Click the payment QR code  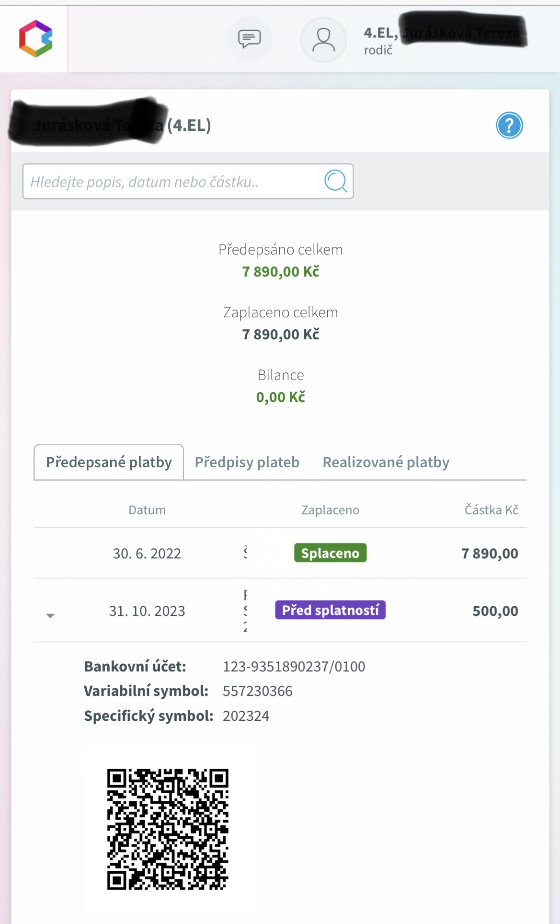point(168,829)
